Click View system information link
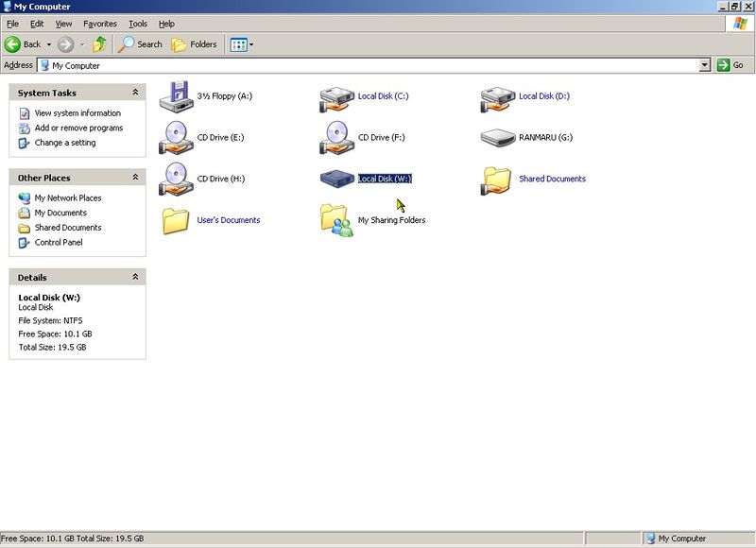 coord(77,113)
